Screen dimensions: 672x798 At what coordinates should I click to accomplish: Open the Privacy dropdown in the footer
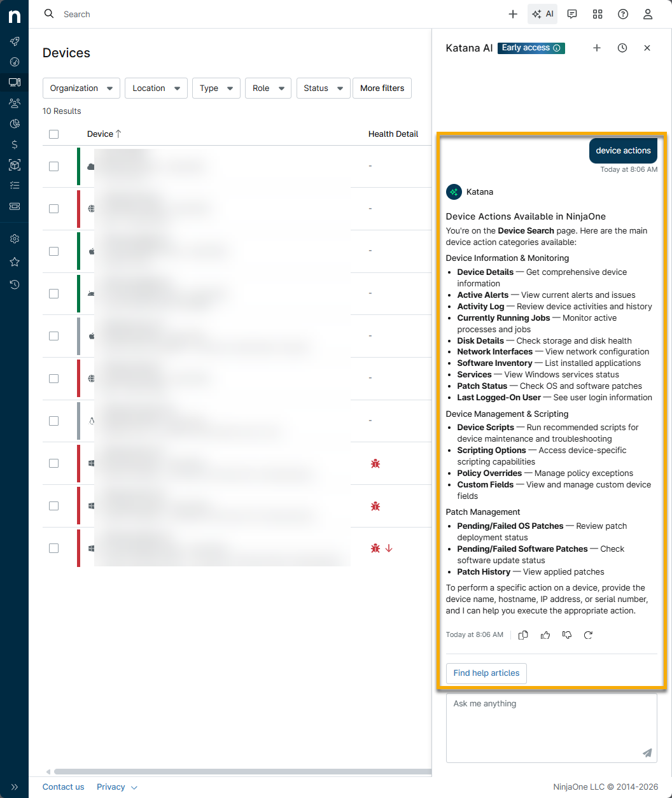click(117, 787)
